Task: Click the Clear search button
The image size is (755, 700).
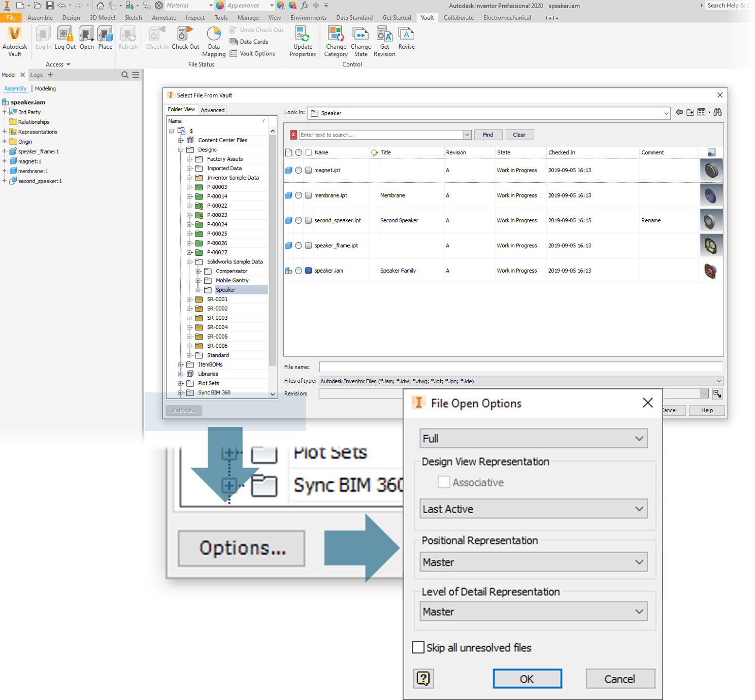Action: pos(519,135)
